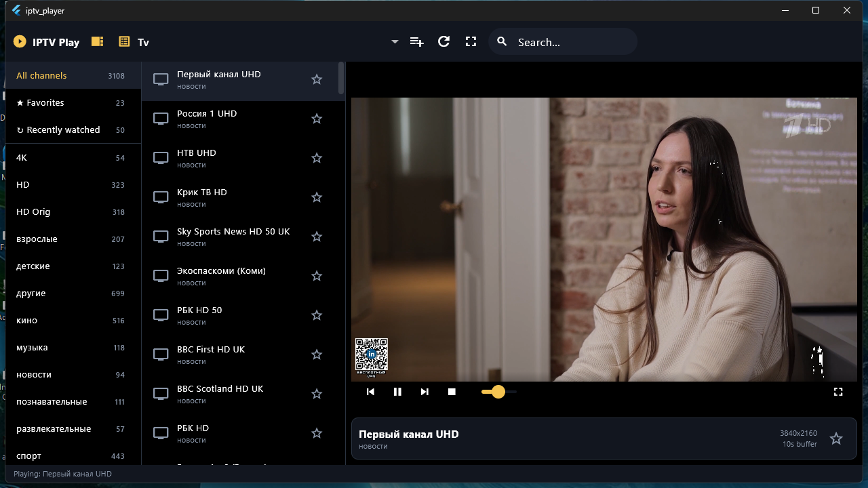The width and height of the screenshot is (868, 488).
Task: Adjust the volume slider
Action: (x=499, y=392)
